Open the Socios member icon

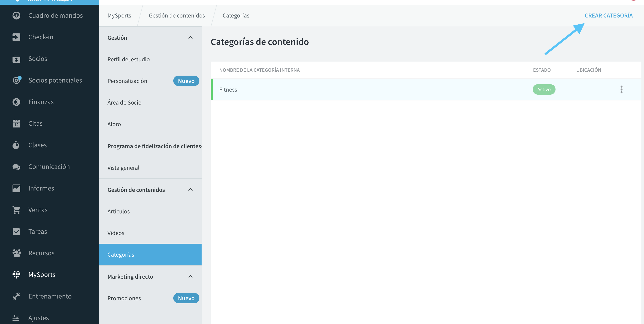[16, 59]
